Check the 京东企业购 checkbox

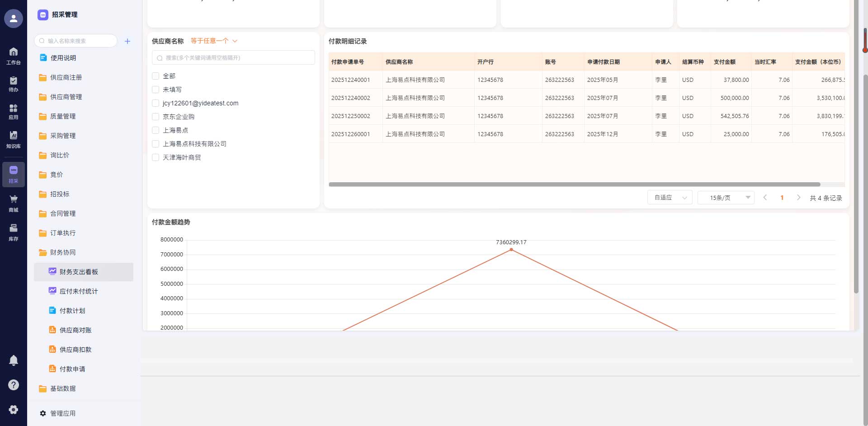[156, 117]
